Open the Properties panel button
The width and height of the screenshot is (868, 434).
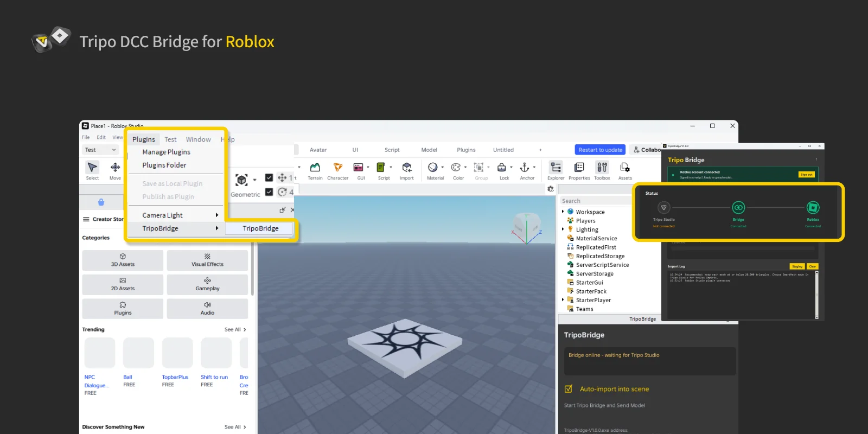coord(579,168)
